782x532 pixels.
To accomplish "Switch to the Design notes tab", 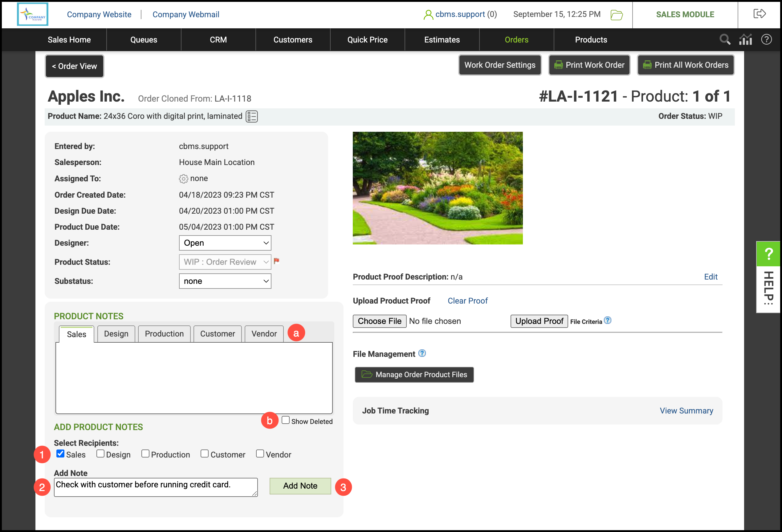I will tap(116, 334).
